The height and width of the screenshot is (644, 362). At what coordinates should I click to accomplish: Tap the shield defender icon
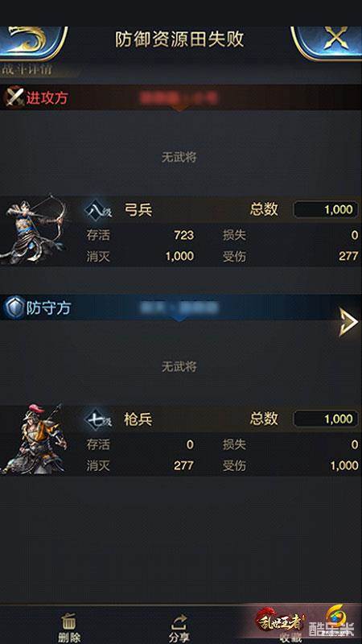coord(14,308)
